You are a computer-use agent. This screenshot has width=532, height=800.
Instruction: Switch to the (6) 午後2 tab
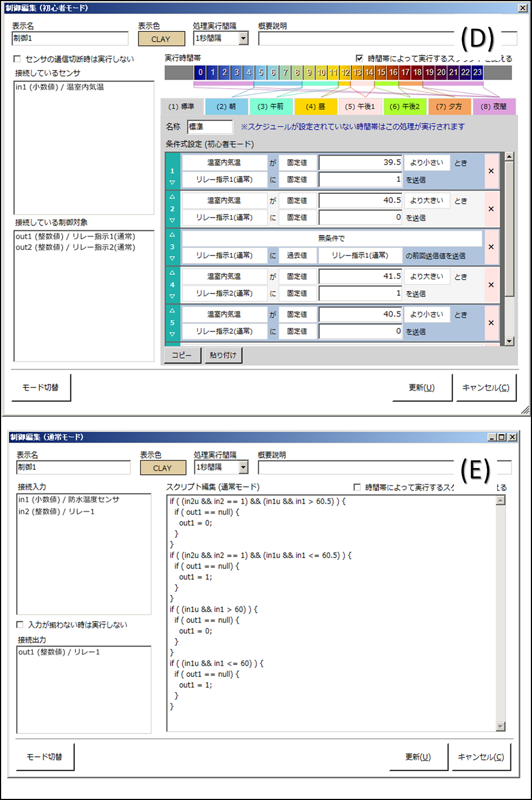point(405,106)
